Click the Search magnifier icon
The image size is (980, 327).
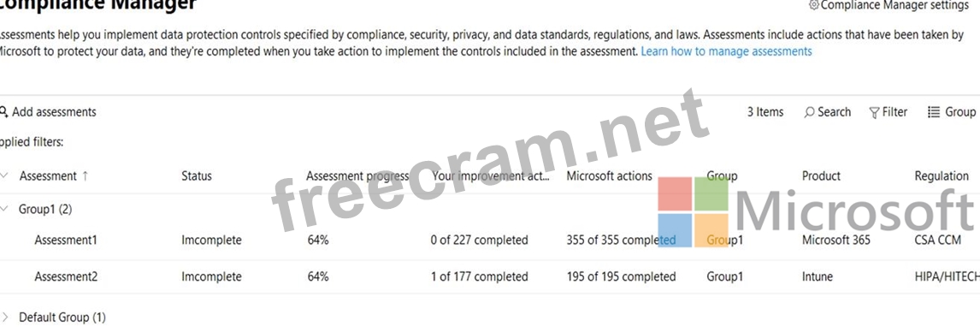[x=809, y=112]
